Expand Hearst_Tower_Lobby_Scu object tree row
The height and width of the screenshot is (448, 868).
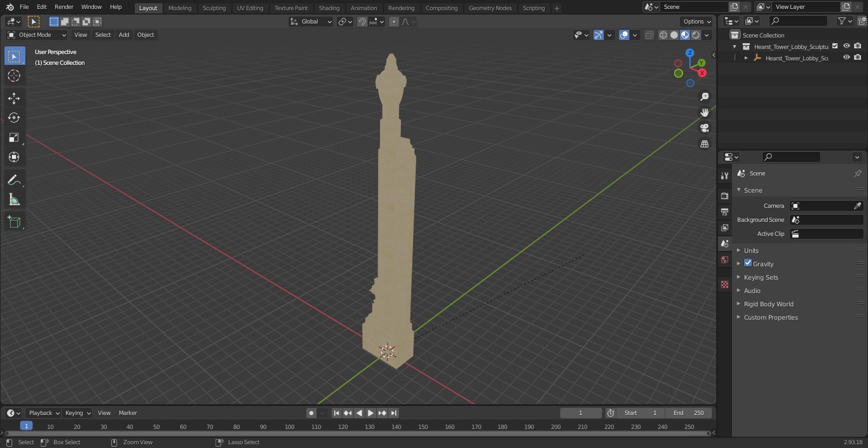click(x=746, y=58)
